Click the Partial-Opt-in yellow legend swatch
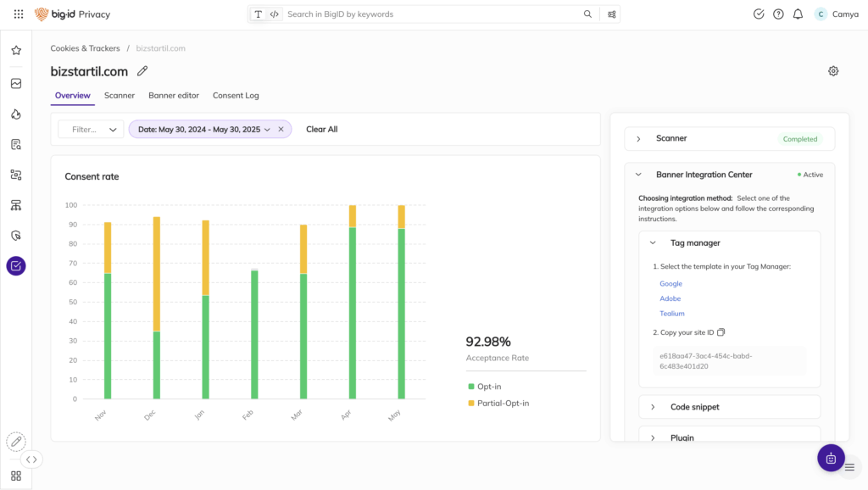Screen dimensions: 868x490 [471, 404]
